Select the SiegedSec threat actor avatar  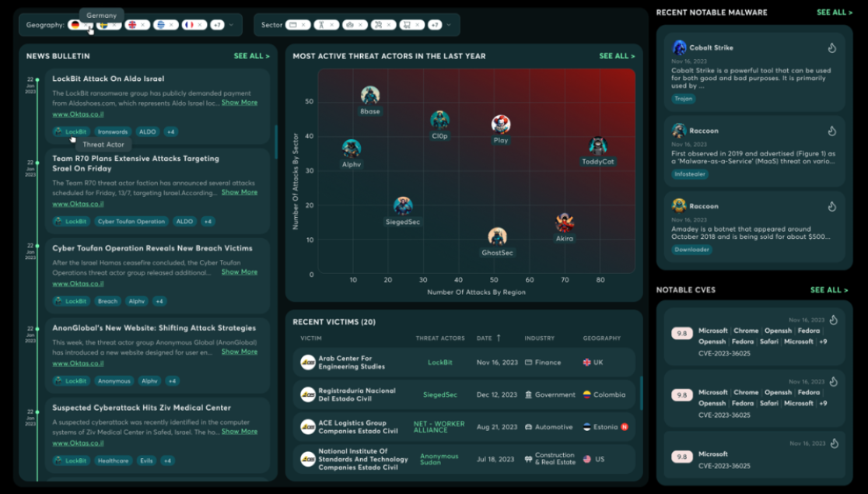[x=403, y=205]
